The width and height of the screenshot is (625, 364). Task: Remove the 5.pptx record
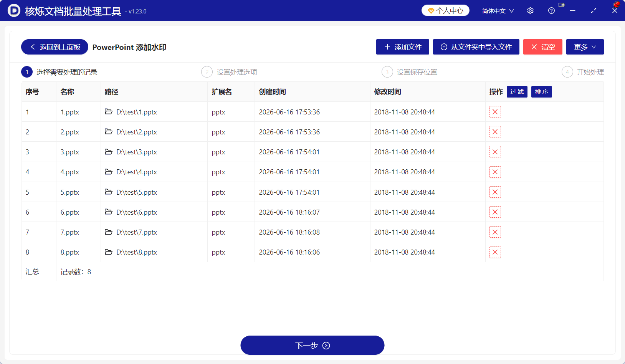point(495,192)
